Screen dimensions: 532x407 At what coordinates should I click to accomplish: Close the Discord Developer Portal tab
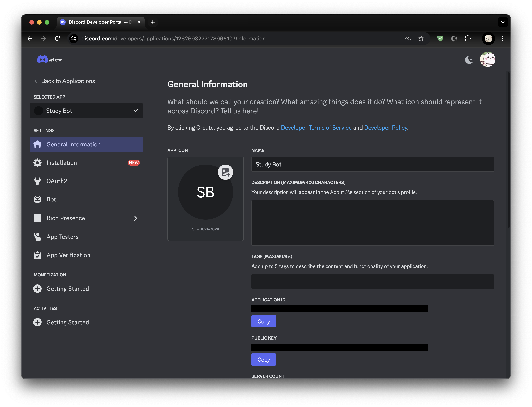139,22
